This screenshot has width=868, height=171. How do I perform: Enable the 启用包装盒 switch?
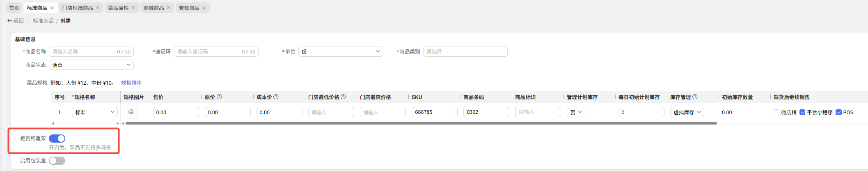(57, 161)
